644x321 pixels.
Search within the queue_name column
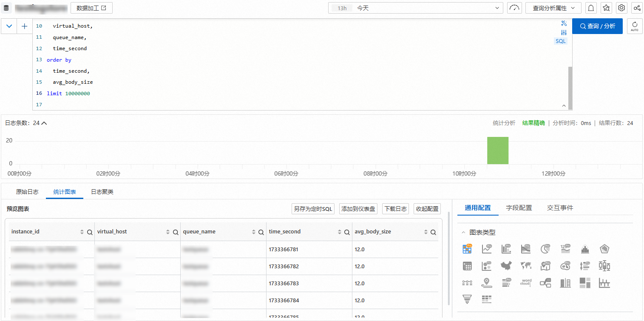[x=261, y=232]
